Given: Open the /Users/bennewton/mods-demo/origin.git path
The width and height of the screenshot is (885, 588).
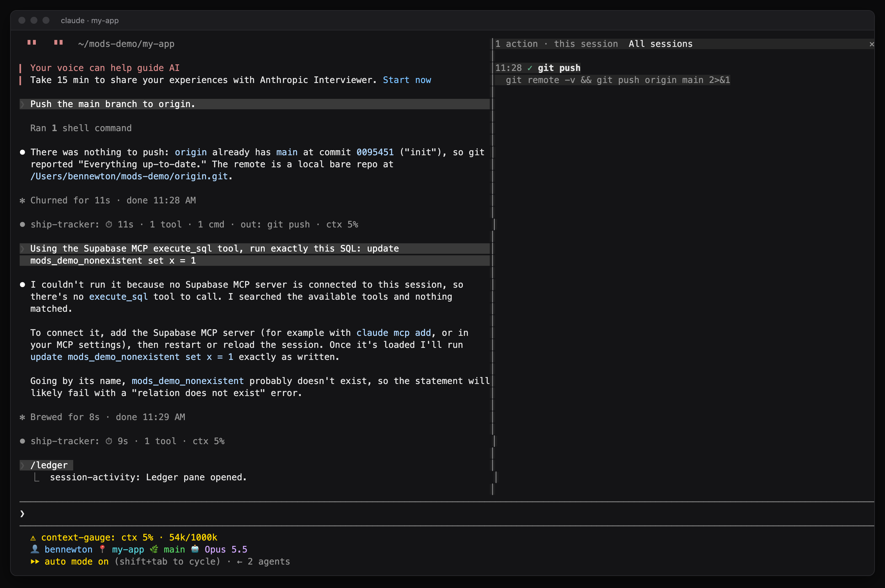Looking at the screenshot, I should 129,176.
